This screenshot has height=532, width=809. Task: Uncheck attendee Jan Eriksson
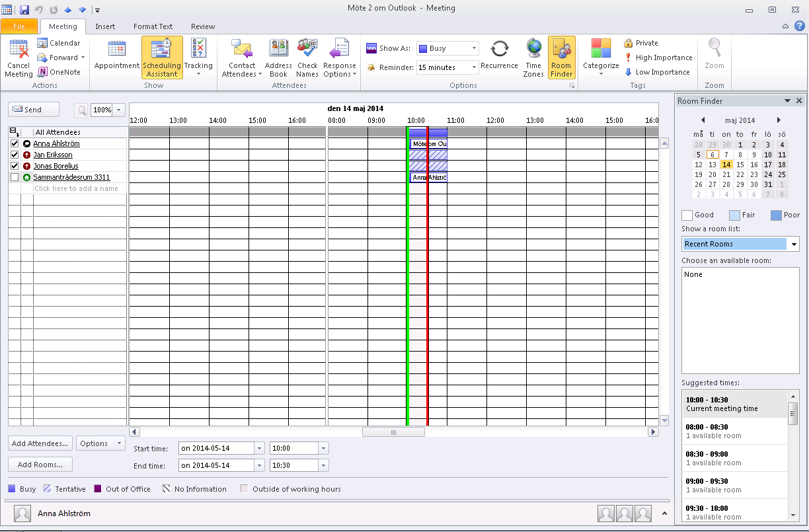coord(15,155)
